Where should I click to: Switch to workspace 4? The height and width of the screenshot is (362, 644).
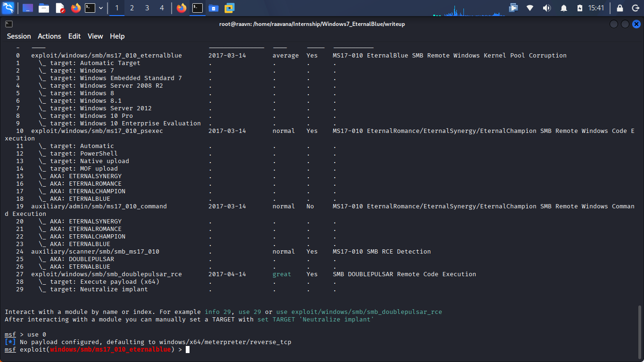pos(162,8)
